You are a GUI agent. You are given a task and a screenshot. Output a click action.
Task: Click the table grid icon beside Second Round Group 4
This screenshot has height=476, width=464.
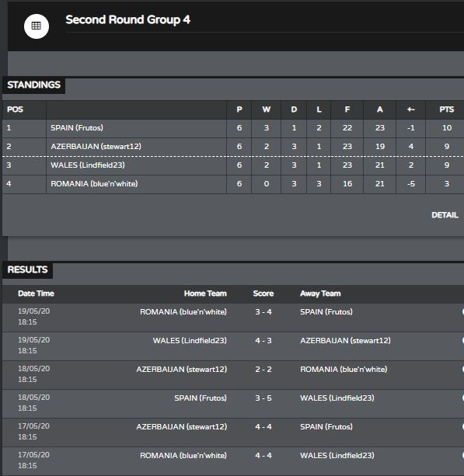[37, 26]
